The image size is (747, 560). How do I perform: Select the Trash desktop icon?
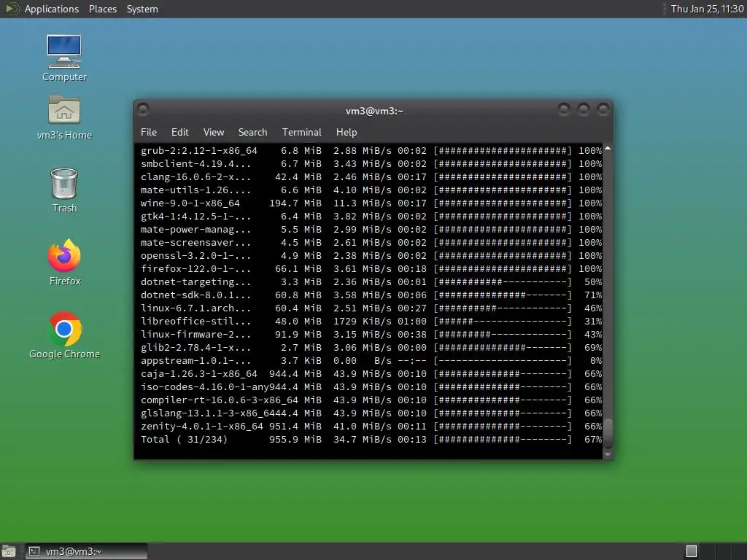(64, 190)
